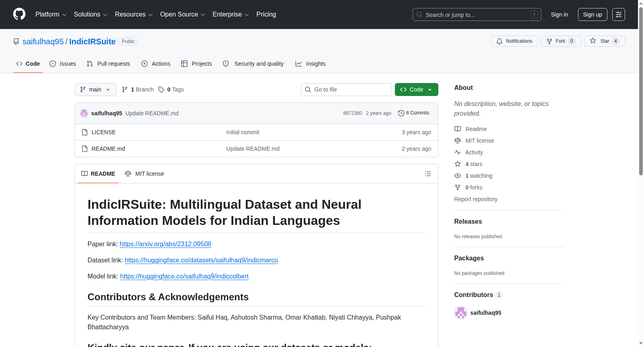This screenshot has width=644, height=347.
Task: Open the Packages heading link
Action: [469, 258]
